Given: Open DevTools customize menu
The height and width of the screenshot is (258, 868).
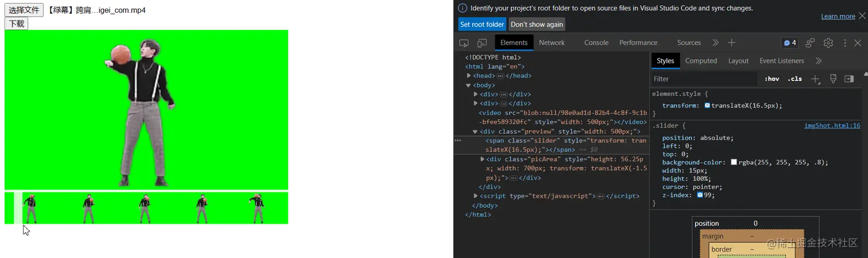Looking at the screenshot, I should coord(845,43).
